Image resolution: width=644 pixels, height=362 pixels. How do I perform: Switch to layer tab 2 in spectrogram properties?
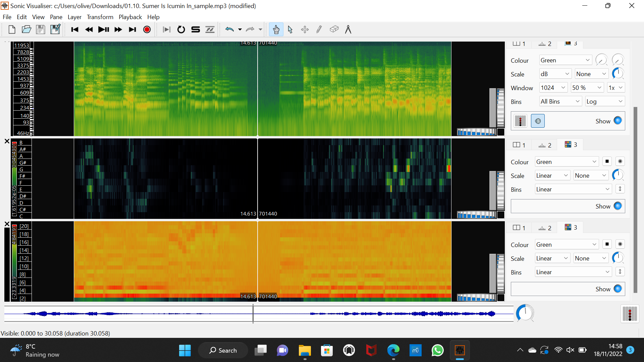pyautogui.click(x=545, y=44)
